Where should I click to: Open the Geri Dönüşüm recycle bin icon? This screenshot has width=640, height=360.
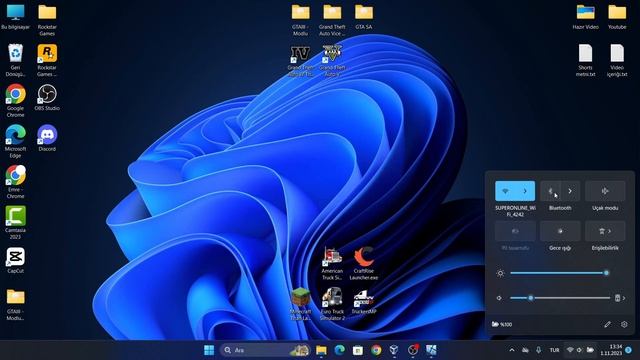click(x=16, y=60)
